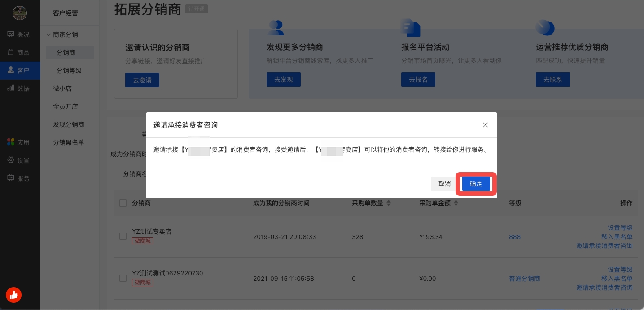This screenshot has width=644, height=310.
Task: Click the amount ¥193.34
Action: pyautogui.click(x=431, y=237)
